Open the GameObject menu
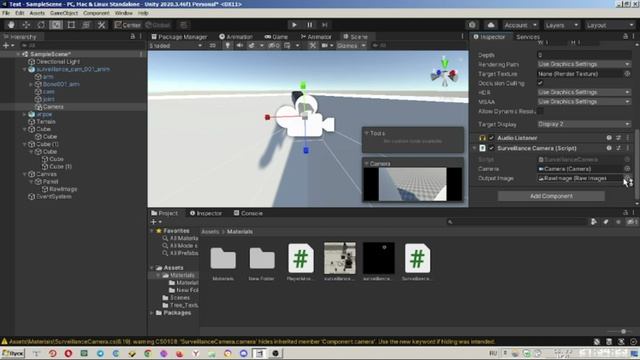Viewport: 640px width, 360px height. [64, 13]
